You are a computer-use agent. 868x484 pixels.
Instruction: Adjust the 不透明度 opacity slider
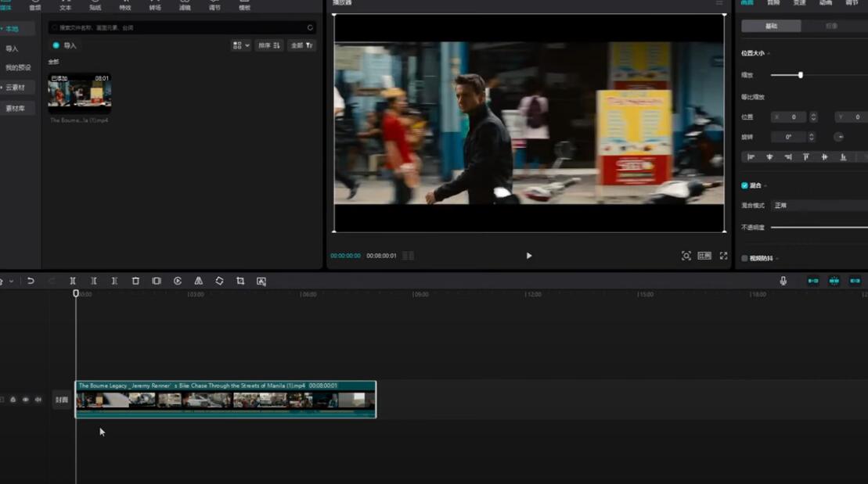[x=819, y=228]
